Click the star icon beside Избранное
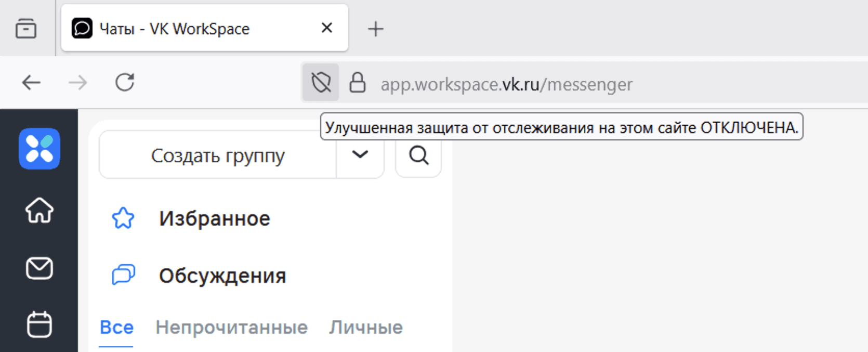The width and height of the screenshot is (868, 352). [123, 218]
